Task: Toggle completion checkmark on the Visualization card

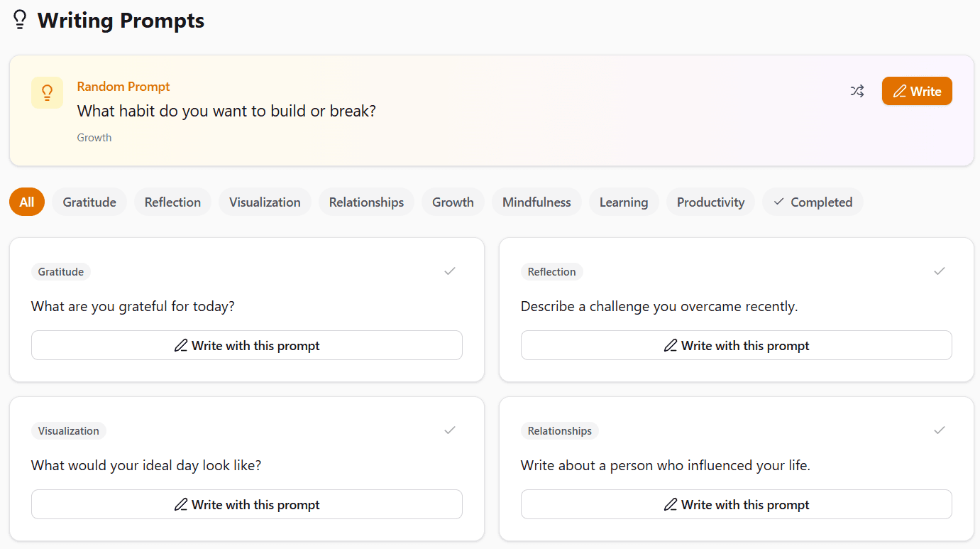Action: pyautogui.click(x=449, y=430)
